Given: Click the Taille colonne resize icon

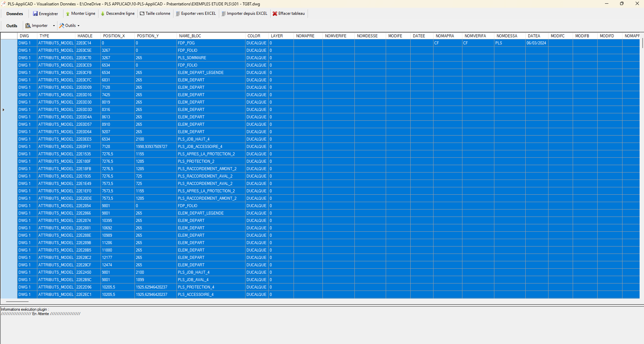Looking at the screenshot, I should [143, 13].
